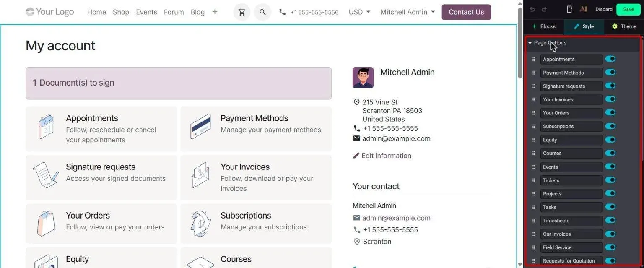Image resolution: width=644 pixels, height=268 pixels.
Task: Click the Your Orders shopping bag icon
Action: pos(46,224)
